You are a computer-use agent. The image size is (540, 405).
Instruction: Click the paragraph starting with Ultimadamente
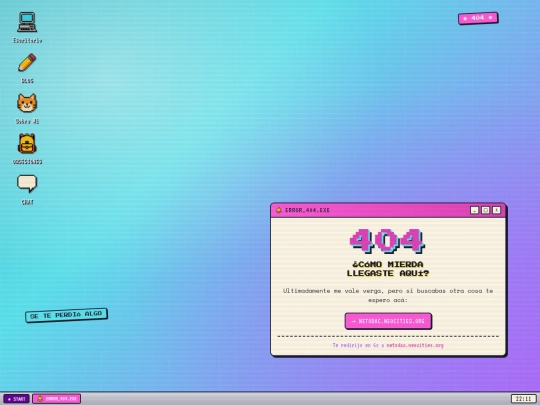click(x=388, y=295)
